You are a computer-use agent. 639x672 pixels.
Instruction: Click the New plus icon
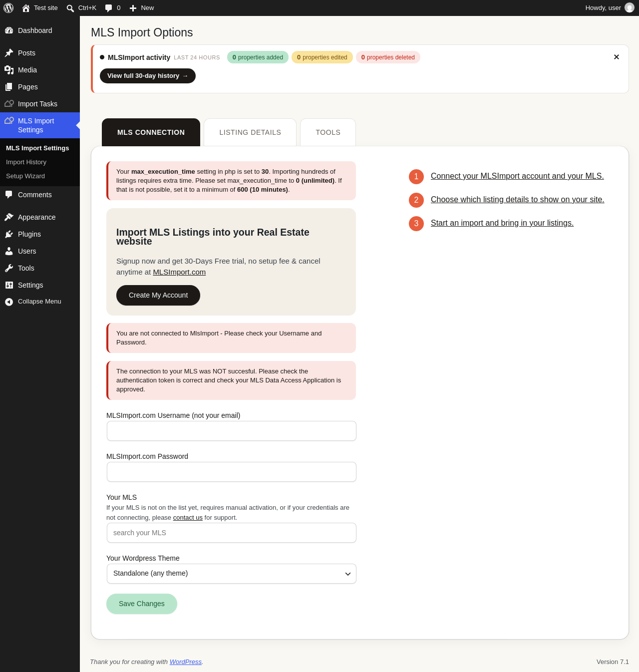coord(133,8)
